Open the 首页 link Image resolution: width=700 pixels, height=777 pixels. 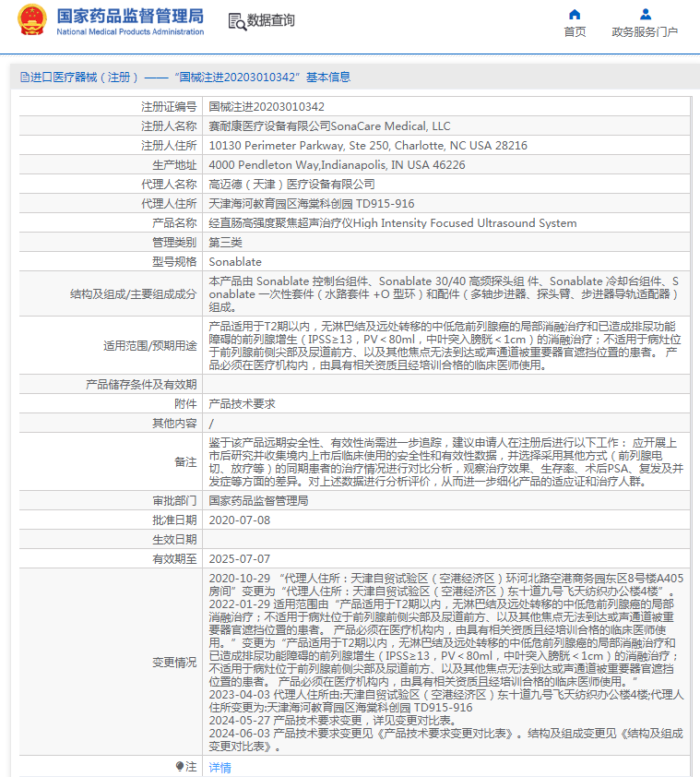point(575,32)
